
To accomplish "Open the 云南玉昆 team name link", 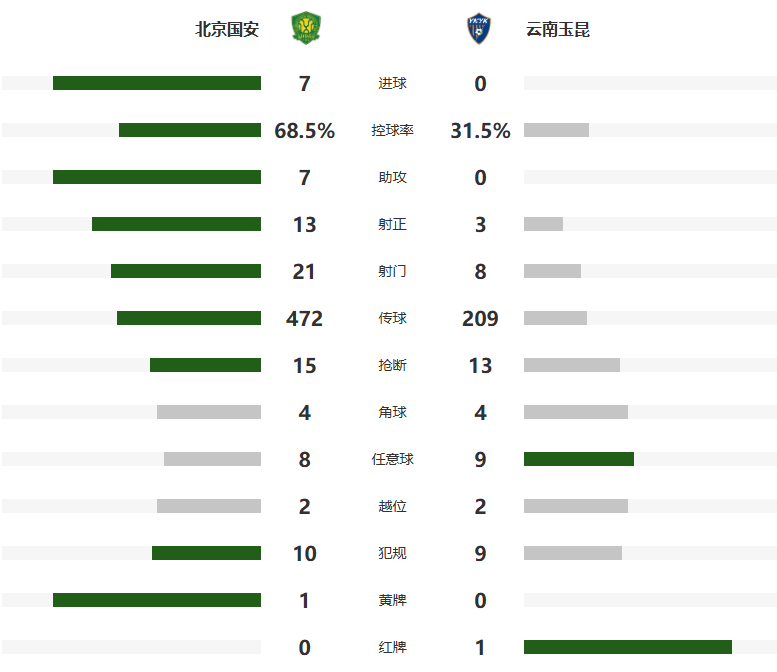I will (557, 29).
